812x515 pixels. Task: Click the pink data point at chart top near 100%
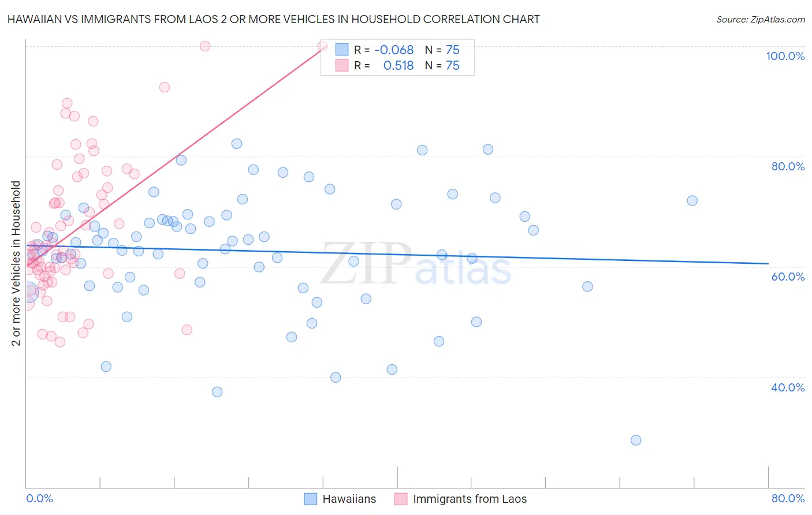pyautogui.click(x=204, y=46)
